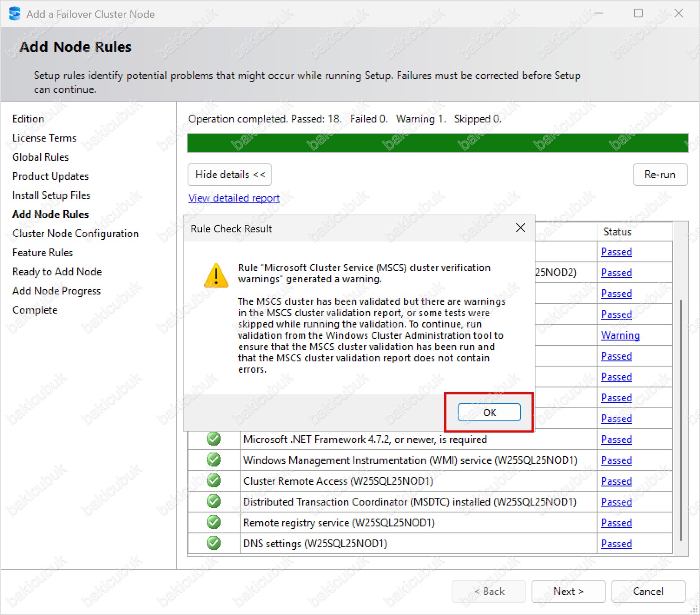
Task: Click the yellow warning triangle icon
Action: coord(216,276)
